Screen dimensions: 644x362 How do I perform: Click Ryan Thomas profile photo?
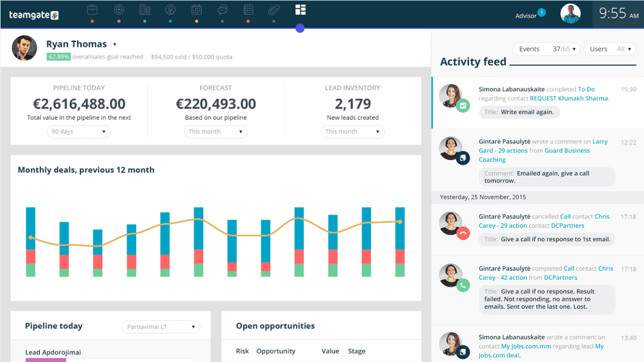coord(24,48)
